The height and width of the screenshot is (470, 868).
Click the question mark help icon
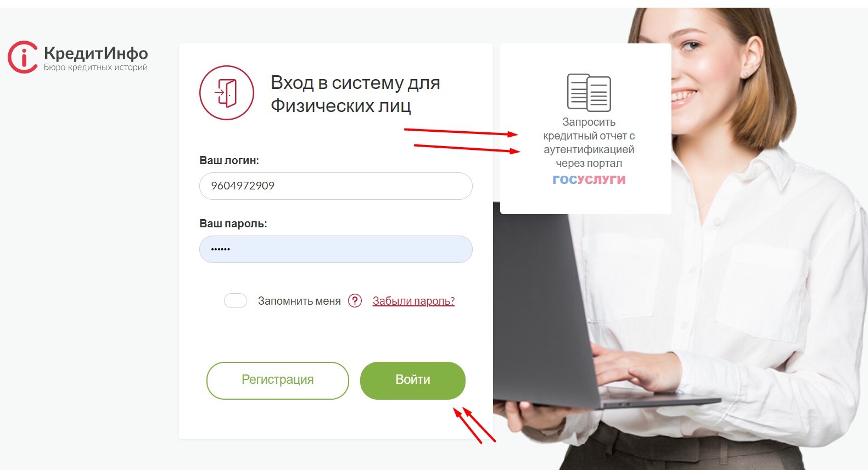[355, 300]
